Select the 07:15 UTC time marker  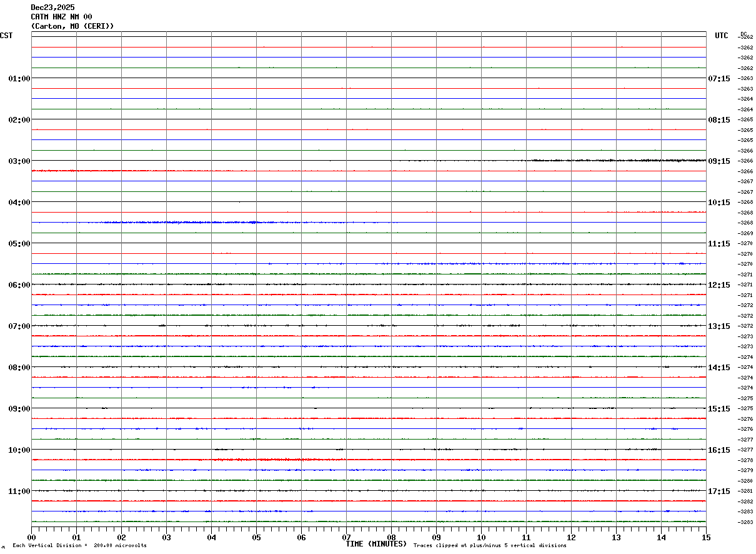click(719, 79)
